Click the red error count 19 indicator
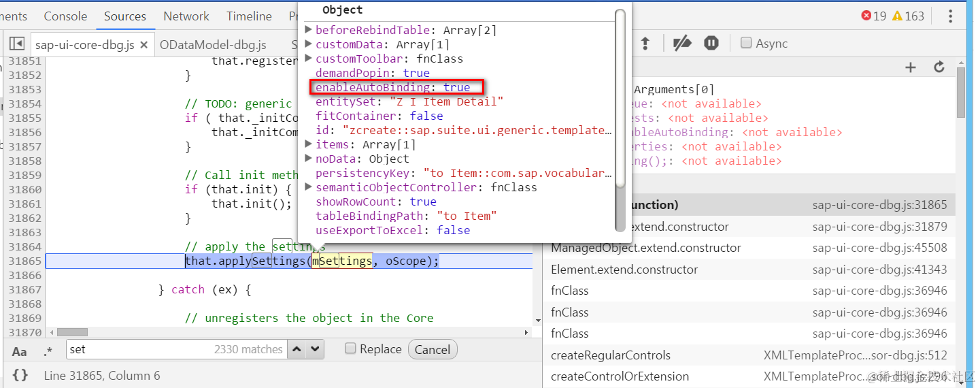This screenshot has width=980, height=388. [874, 16]
